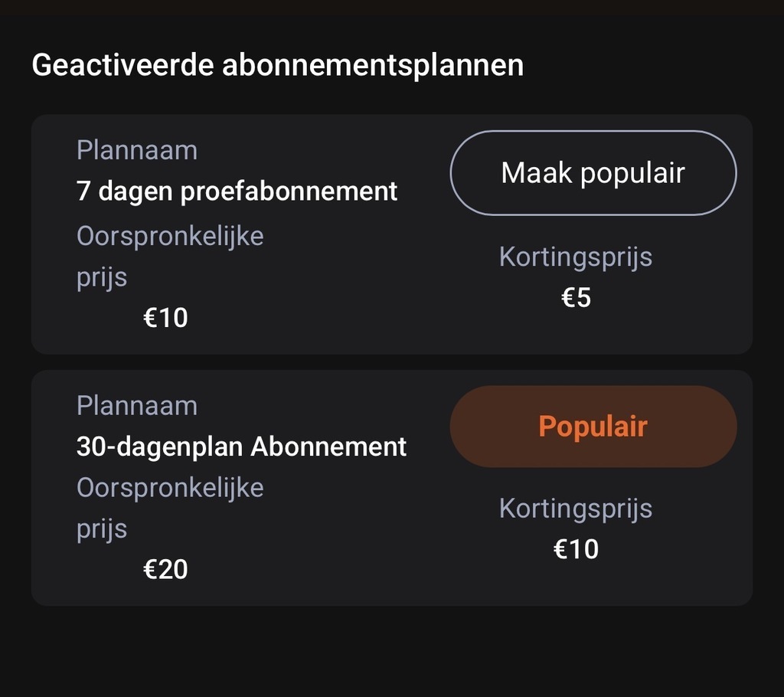The image size is (784, 697).
Task: Click the €5 discount price value
Action: 576,297
